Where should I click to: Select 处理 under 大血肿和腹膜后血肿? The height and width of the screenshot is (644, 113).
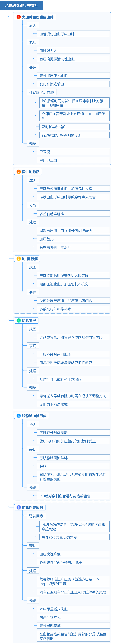pos(33,67)
